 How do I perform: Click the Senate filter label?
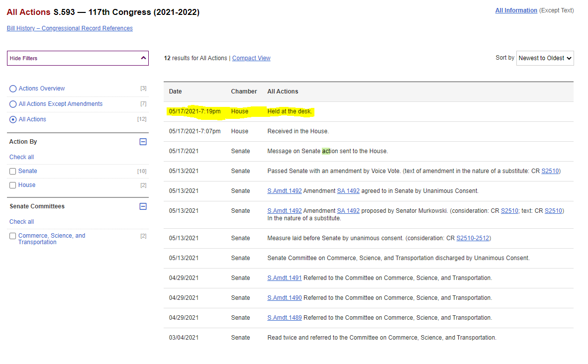tap(28, 171)
